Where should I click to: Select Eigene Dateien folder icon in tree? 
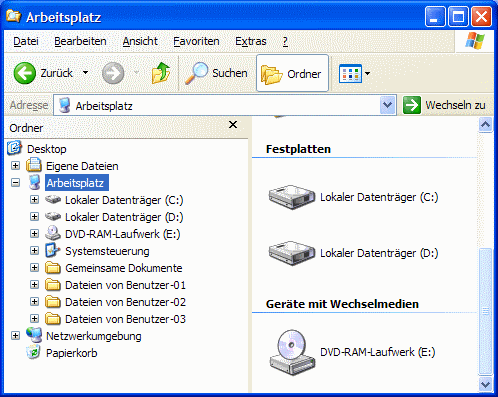[34, 165]
